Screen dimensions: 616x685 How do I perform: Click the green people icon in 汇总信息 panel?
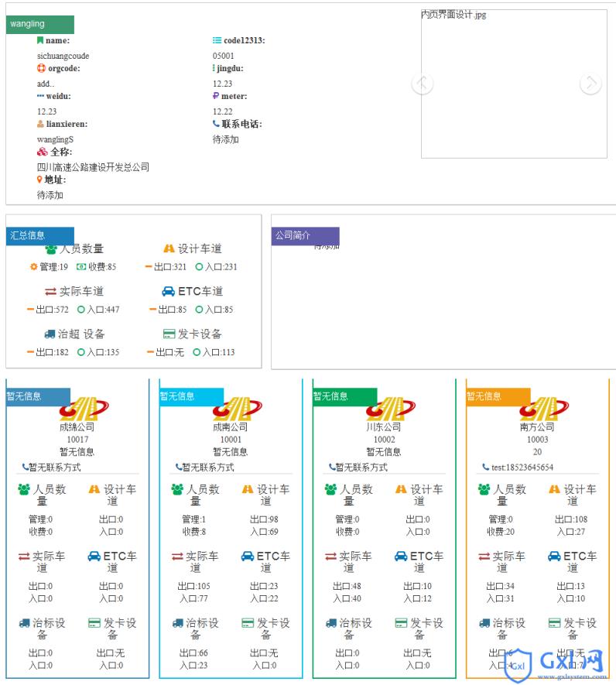(51, 249)
